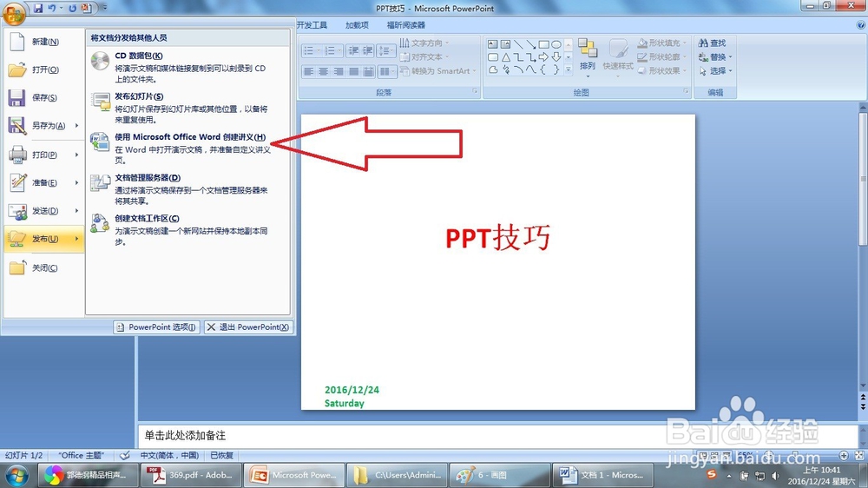Select the right arrow shape in gallery

point(543,57)
